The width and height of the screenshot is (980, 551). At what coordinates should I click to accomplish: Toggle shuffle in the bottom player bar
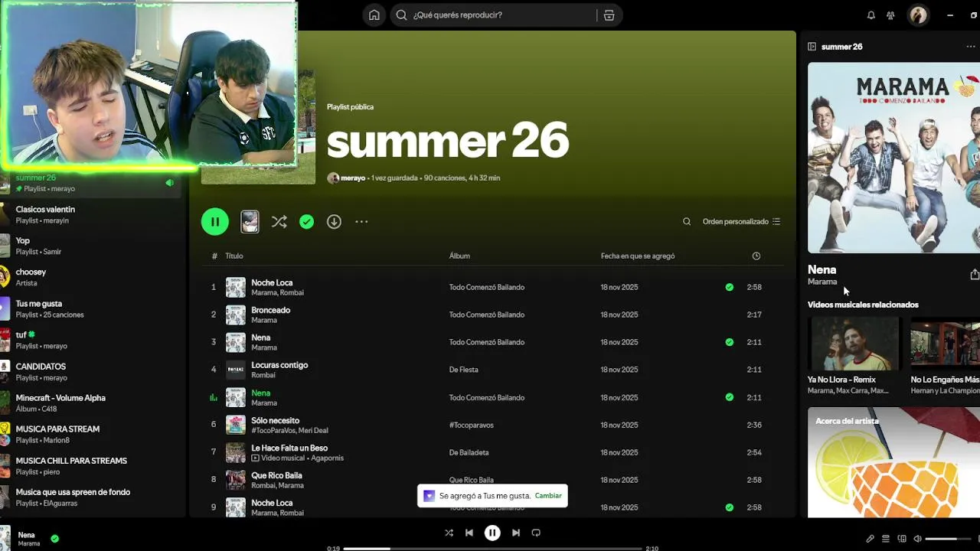pos(449,533)
